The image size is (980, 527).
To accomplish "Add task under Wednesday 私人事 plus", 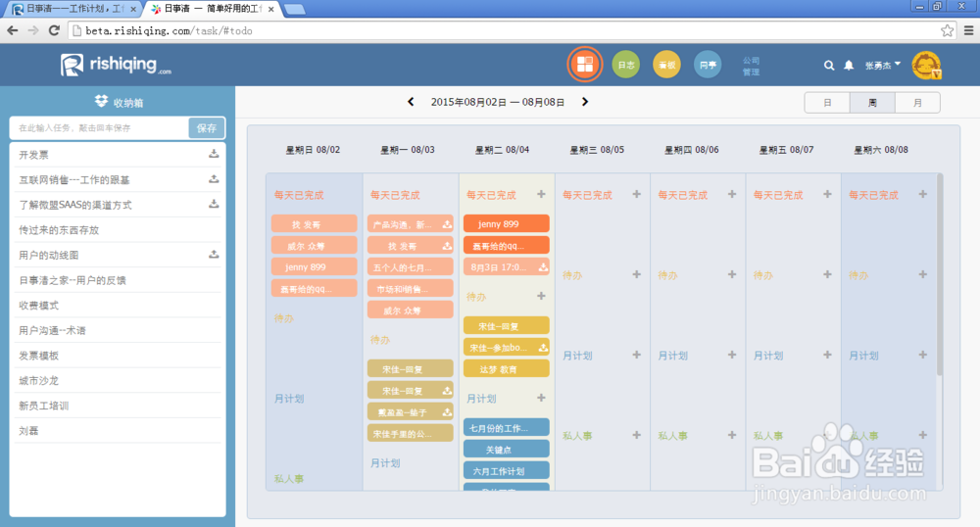I will [x=636, y=435].
